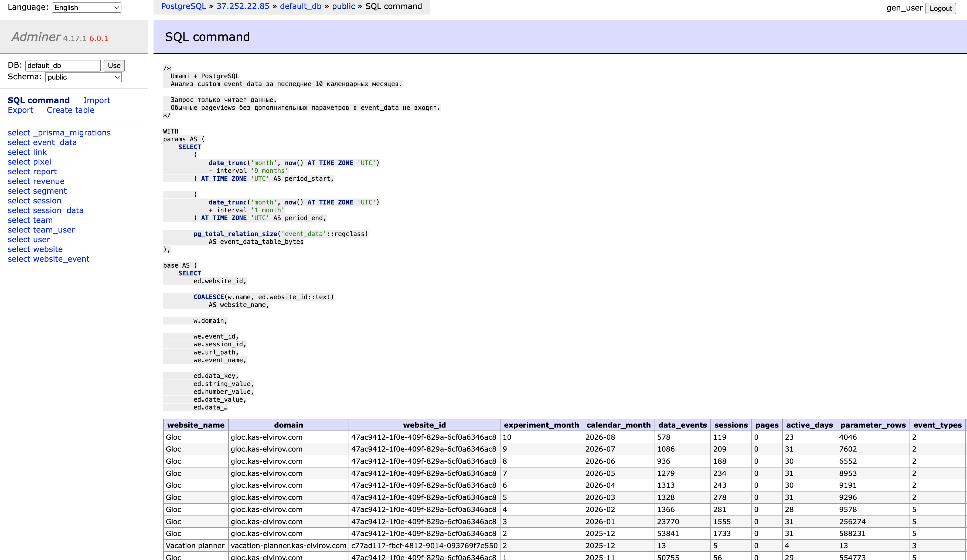This screenshot has width=967, height=560.
Task: Click the Vacation planner website_name cell
Action: pyautogui.click(x=196, y=545)
